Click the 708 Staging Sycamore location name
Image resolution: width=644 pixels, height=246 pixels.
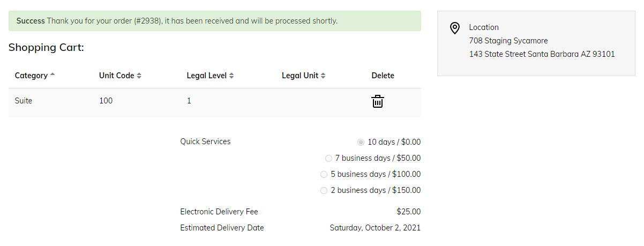point(508,41)
